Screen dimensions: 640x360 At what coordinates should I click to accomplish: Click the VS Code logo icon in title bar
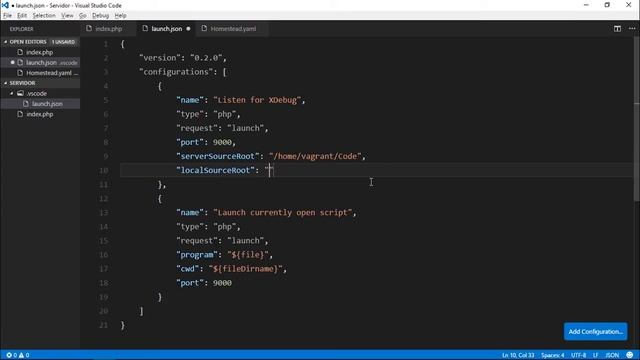5,5
